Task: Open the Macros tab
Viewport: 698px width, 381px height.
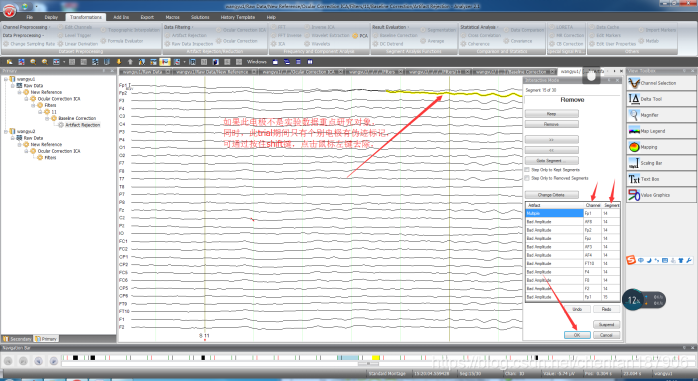Action: point(173,17)
